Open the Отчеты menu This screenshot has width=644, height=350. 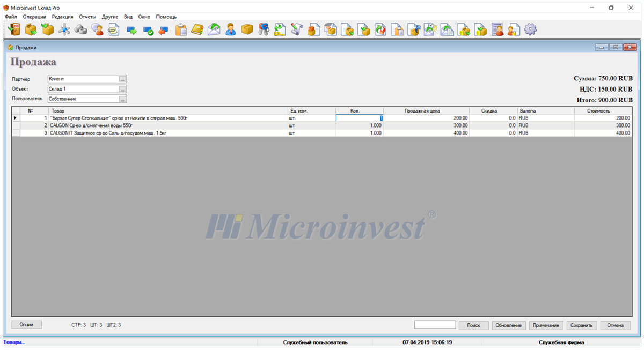click(87, 17)
